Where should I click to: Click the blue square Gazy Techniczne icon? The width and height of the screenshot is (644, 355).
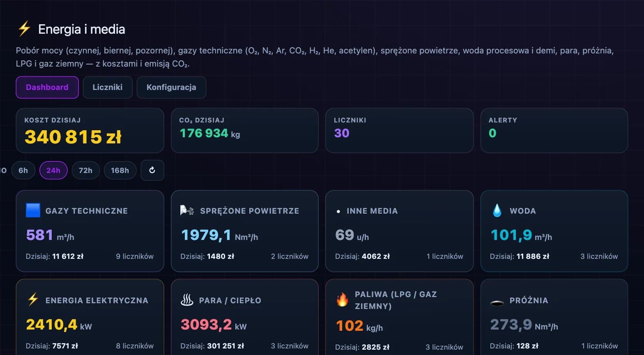(x=33, y=210)
